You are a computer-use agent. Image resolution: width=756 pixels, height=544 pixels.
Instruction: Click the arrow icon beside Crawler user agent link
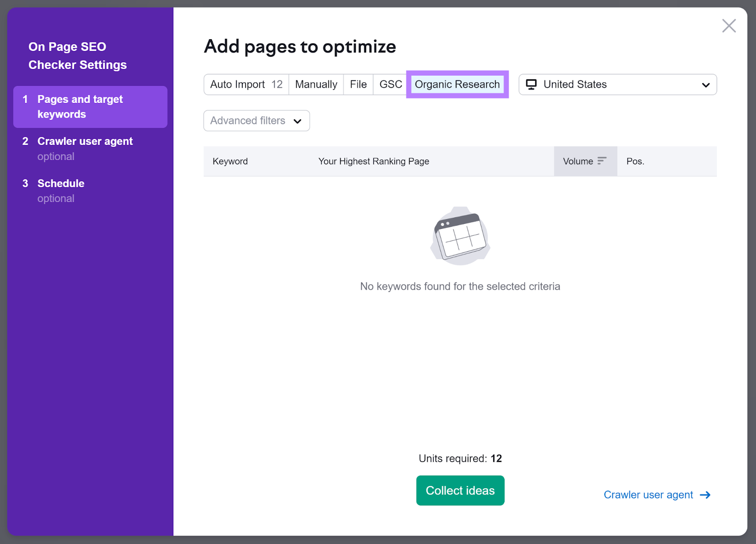(x=705, y=495)
